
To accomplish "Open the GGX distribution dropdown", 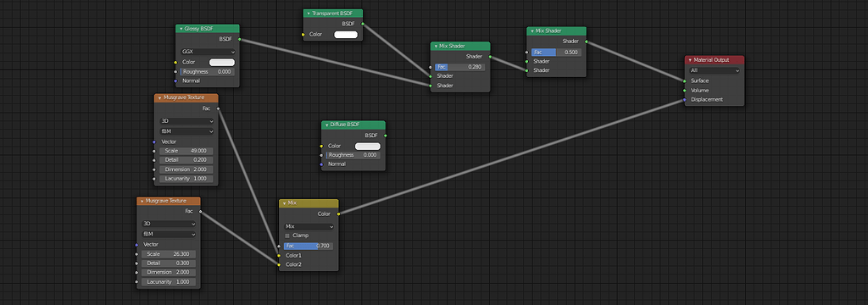I will pyautogui.click(x=208, y=52).
